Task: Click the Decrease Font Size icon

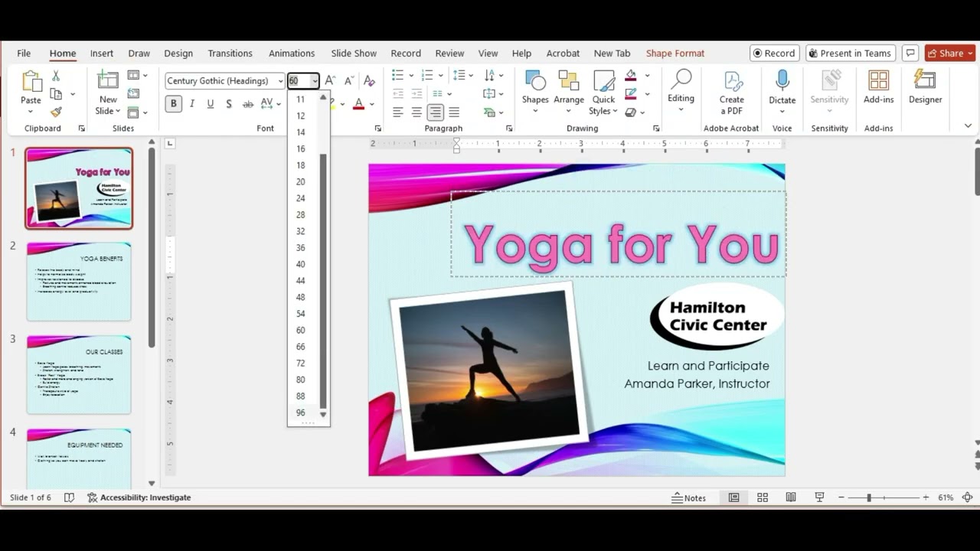Action: click(349, 80)
